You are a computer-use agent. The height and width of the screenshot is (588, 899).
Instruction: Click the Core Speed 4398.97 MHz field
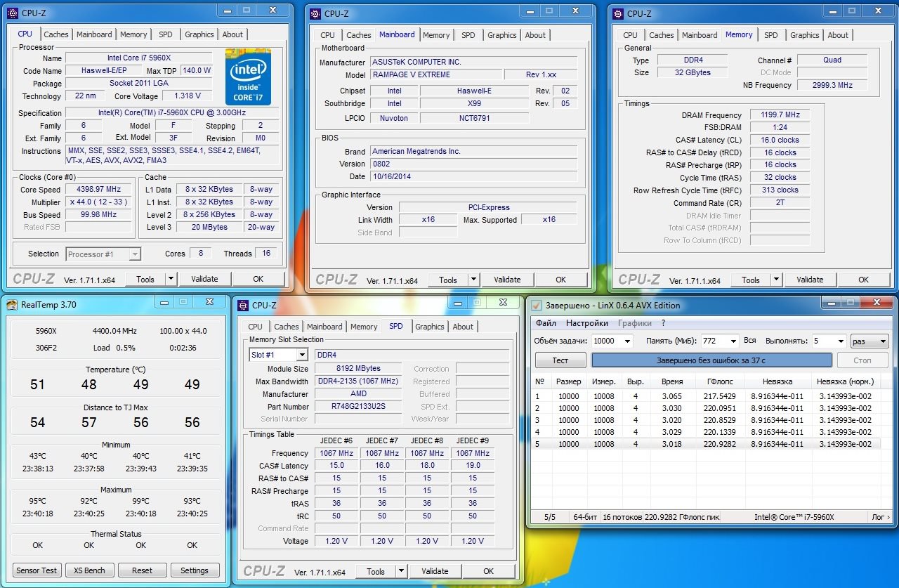pyautogui.click(x=99, y=190)
